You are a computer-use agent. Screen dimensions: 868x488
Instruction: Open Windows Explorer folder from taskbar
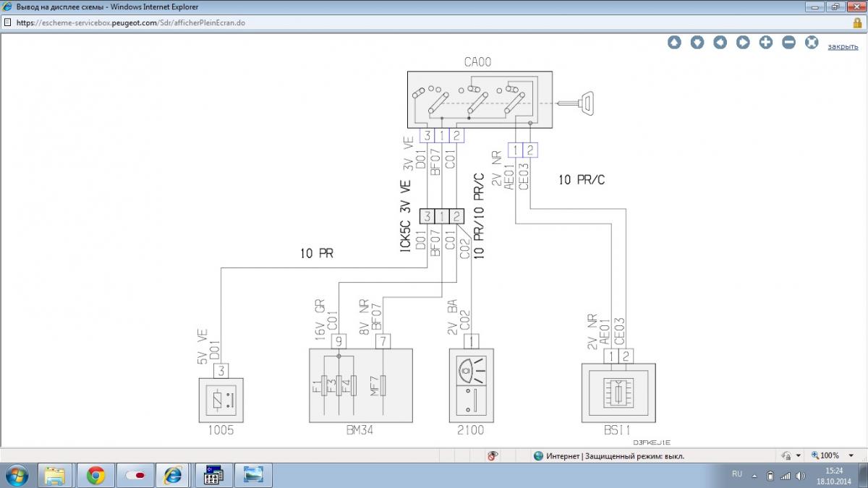coord(56,475)
